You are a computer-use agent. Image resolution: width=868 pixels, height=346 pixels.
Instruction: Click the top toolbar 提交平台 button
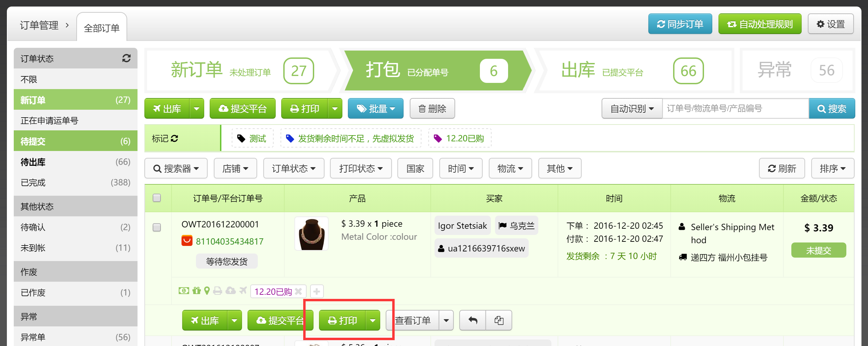tap(243, 109)
